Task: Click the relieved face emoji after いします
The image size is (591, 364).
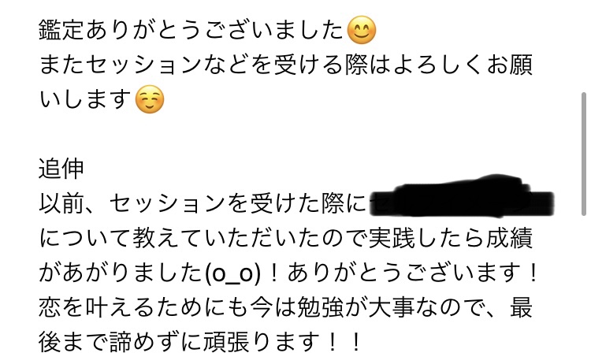Action: pyautogui.click(x=149, y=99)
